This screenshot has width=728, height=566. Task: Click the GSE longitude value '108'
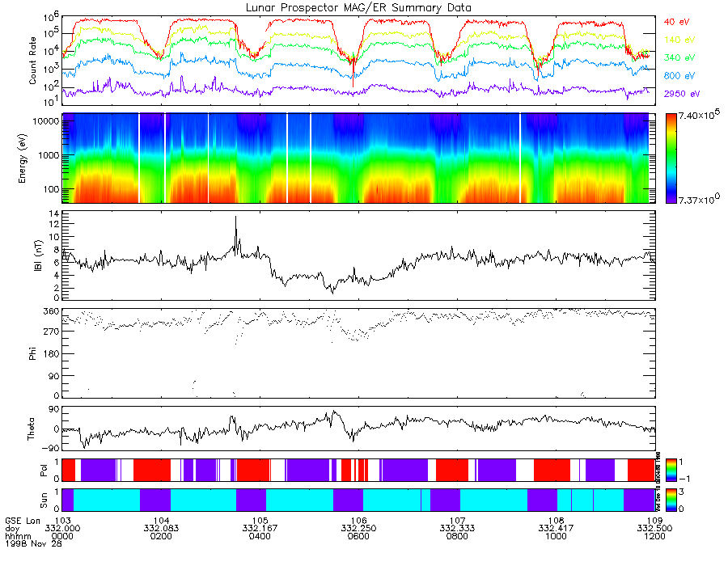(557, 521)
